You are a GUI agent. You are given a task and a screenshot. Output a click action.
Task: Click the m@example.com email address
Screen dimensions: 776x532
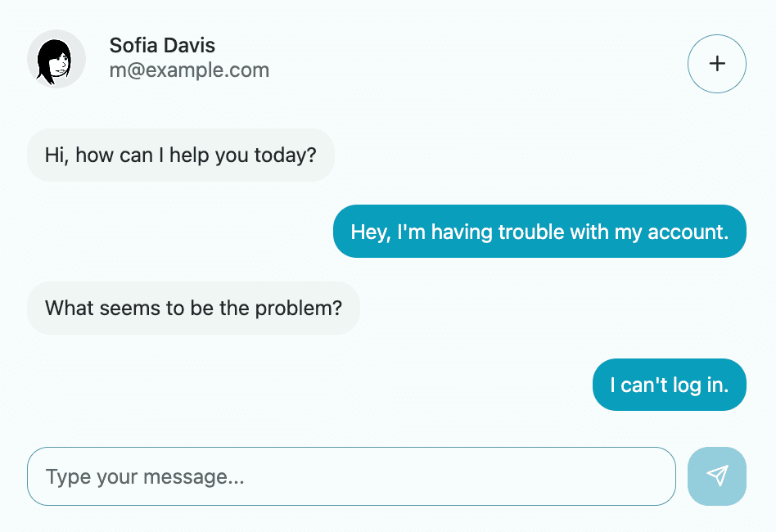coord(189,70)
